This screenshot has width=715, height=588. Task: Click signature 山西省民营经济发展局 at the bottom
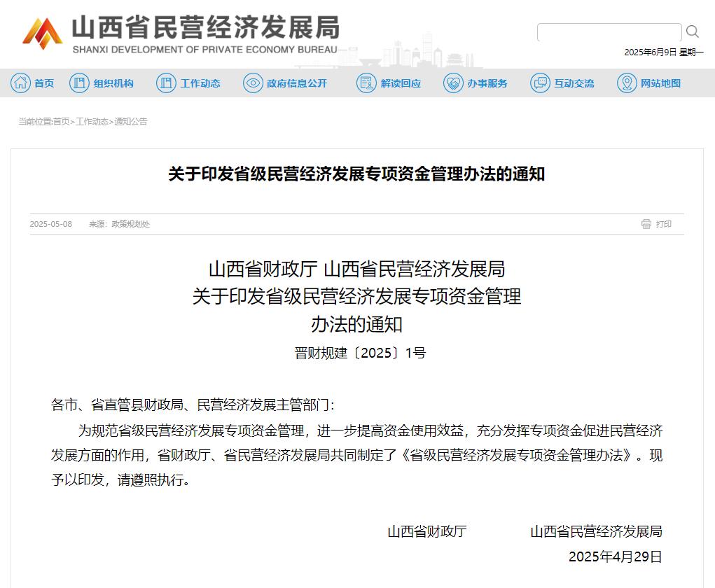pos(597,531)
